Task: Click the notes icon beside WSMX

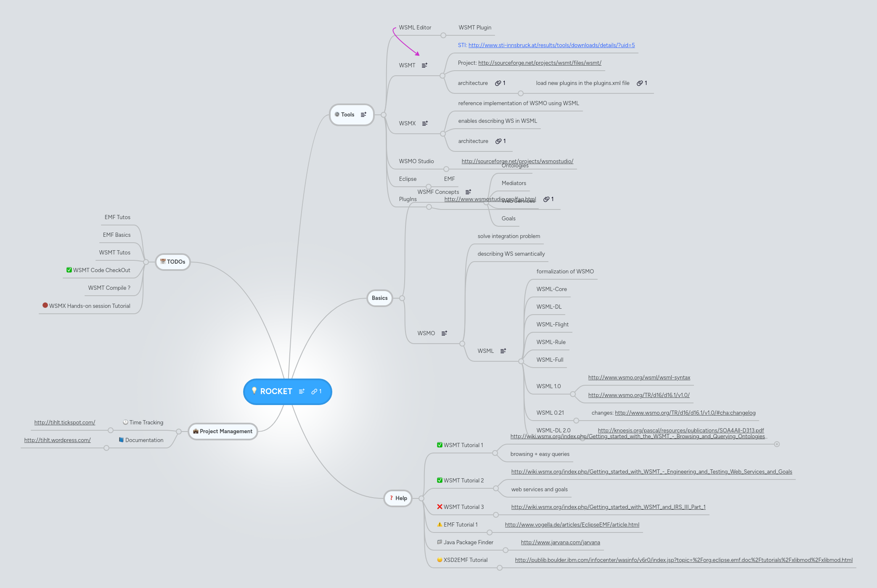Action: [x=425, y=123]
